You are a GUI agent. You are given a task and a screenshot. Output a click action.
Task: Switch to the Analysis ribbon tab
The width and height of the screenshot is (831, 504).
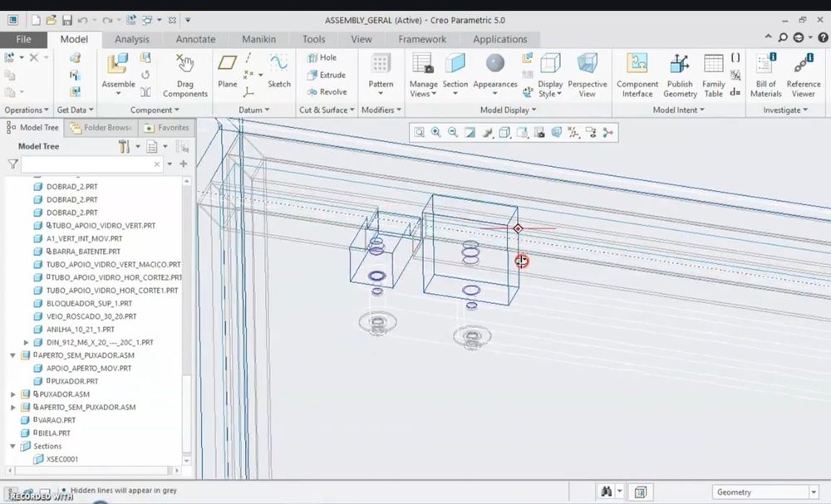(x=132, y=39)
